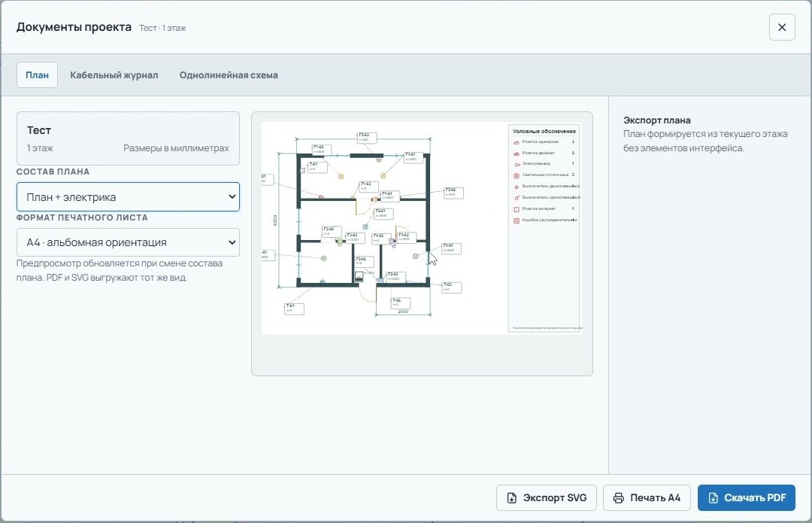Switch to the План tab
This screenshot has width=812, height=523.
tap(38, 75)
